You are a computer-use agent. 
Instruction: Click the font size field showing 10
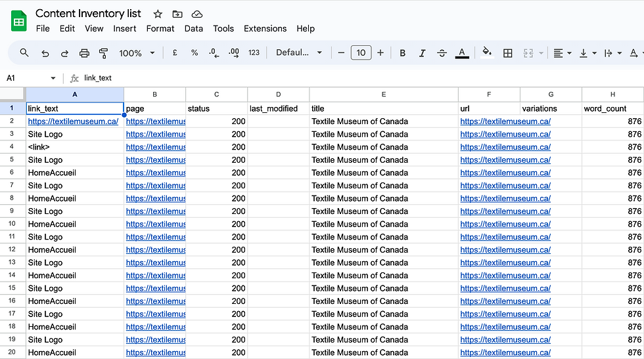click(361, 53)
